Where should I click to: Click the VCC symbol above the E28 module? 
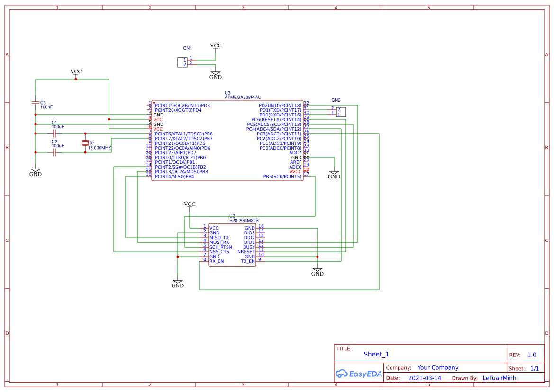click(190, 205)
